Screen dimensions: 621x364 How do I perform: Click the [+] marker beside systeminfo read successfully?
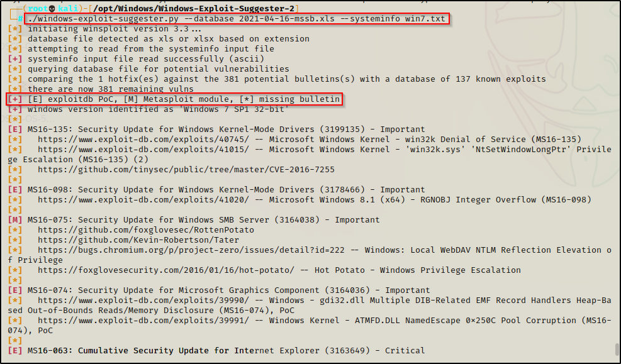15,59
